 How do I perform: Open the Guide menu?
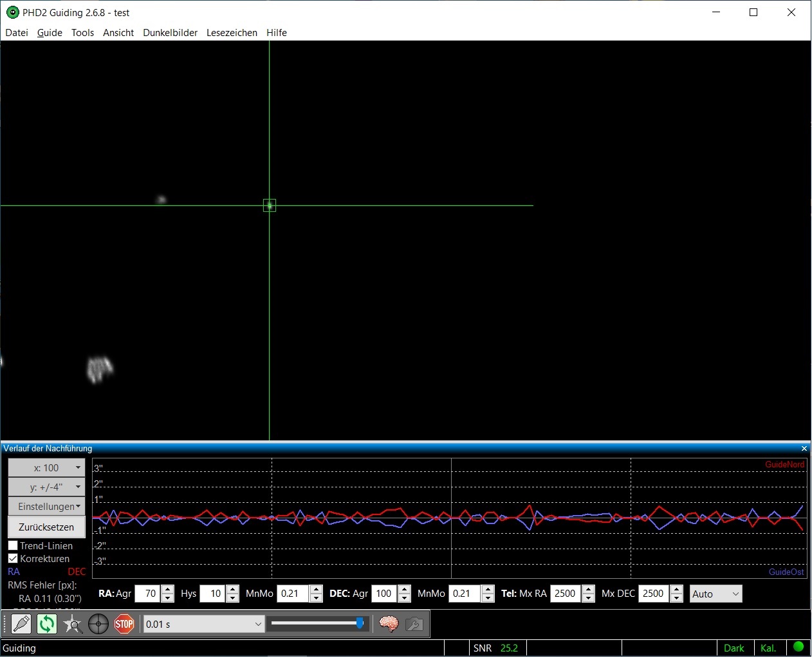(50, 32)
